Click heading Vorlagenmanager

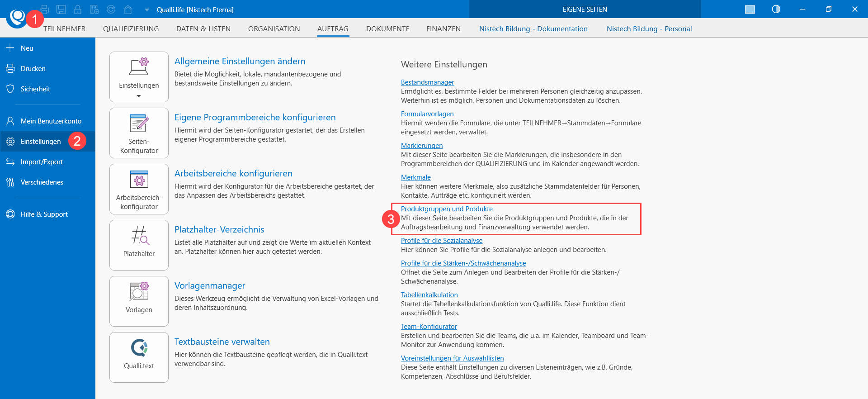(210, 285)
